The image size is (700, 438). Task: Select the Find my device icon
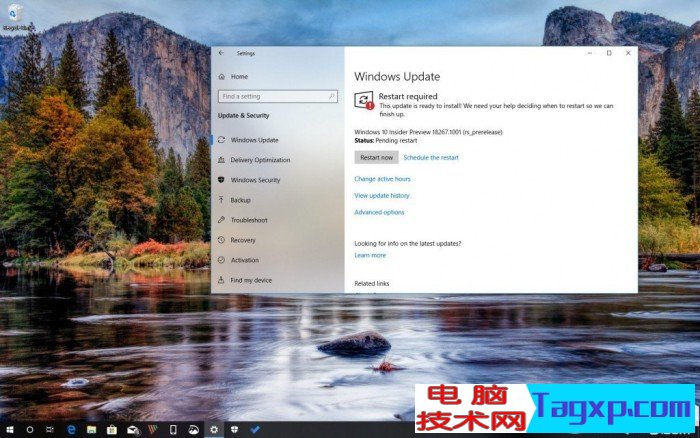pos(221,280)
